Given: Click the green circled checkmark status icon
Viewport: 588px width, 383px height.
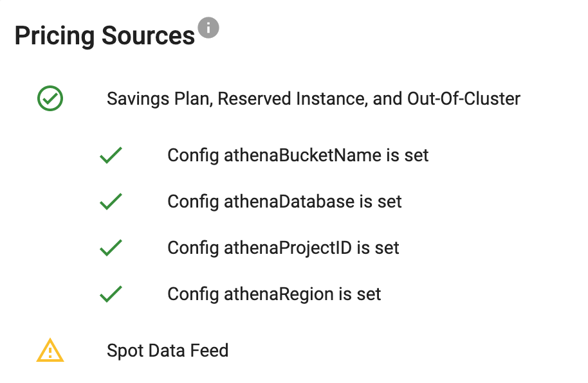Looking at the screenshot, I should coord(50,99).
